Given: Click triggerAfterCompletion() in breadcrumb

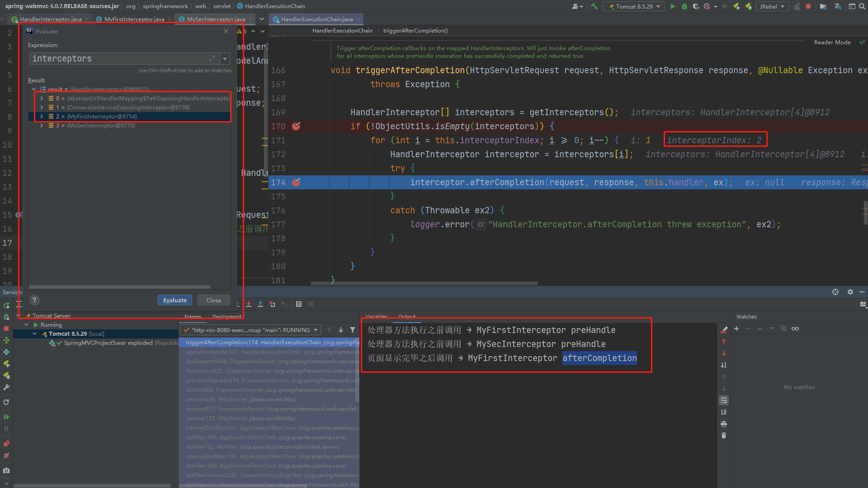Looking at the screenshot, I should (x=415, y=30).
